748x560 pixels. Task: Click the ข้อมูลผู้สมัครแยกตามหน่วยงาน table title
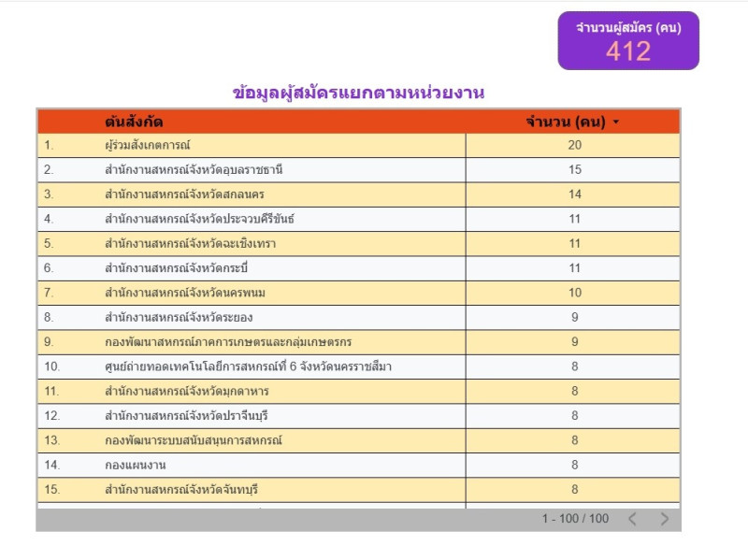click(x=358, y=93)
